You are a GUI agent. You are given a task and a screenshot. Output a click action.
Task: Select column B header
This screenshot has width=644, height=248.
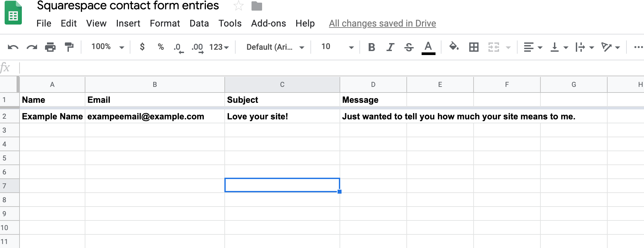[155, 85]
